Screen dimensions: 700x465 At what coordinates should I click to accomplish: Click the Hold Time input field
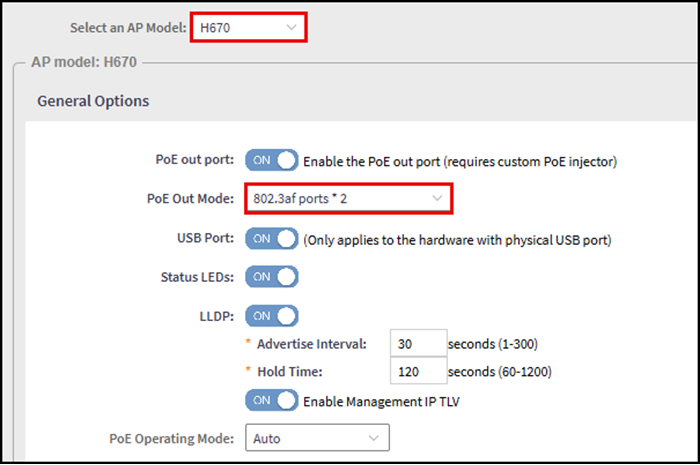point(418,371)
